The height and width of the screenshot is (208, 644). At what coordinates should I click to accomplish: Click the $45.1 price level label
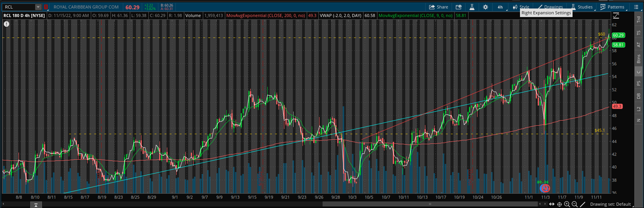(600, 131)
